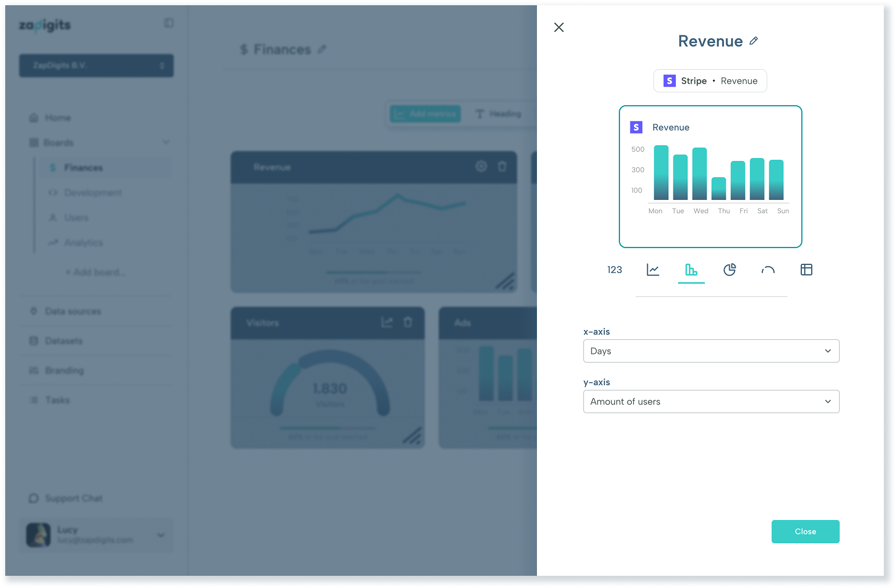Screen dimensions: 896x588
Task: Select the bar chart type icon
Action: coord(691,270)
